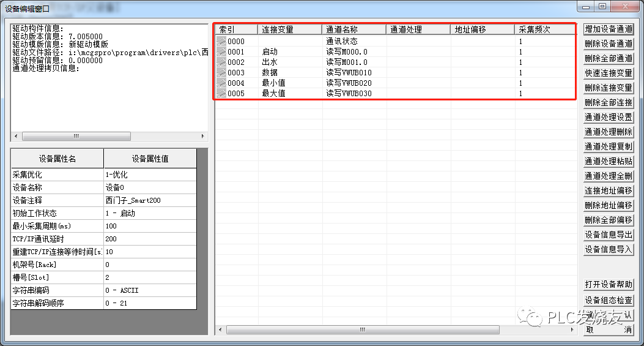Click the channel icon of row 0004
The height and width of the screenshot is (346, 644).
click(221, 83)
